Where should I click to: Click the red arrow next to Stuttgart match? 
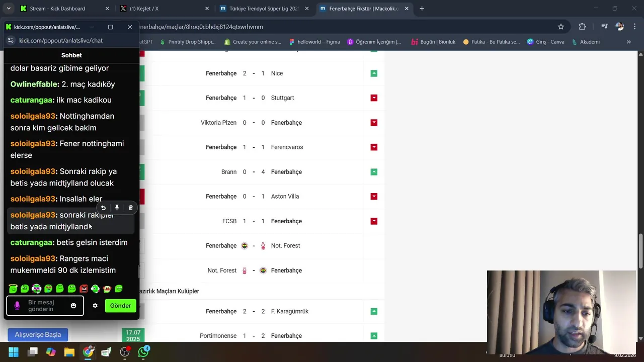(374, 98)
